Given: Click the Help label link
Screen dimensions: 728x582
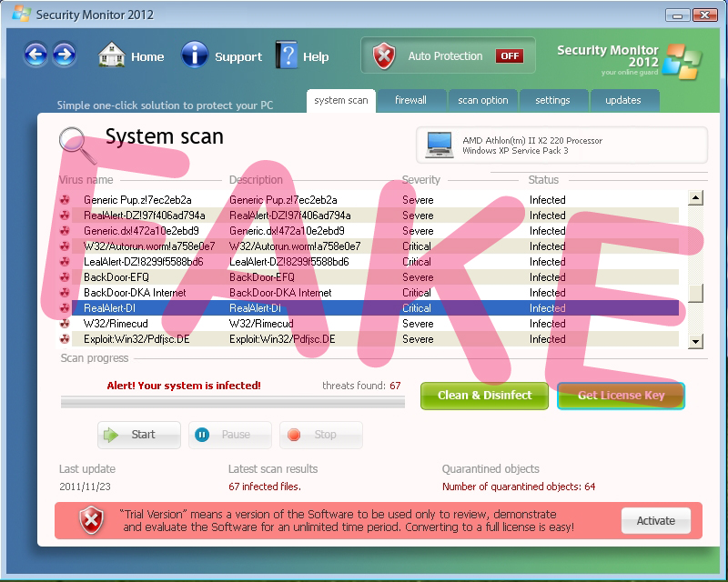Looking at the screenshot, I should click(316, 57).
